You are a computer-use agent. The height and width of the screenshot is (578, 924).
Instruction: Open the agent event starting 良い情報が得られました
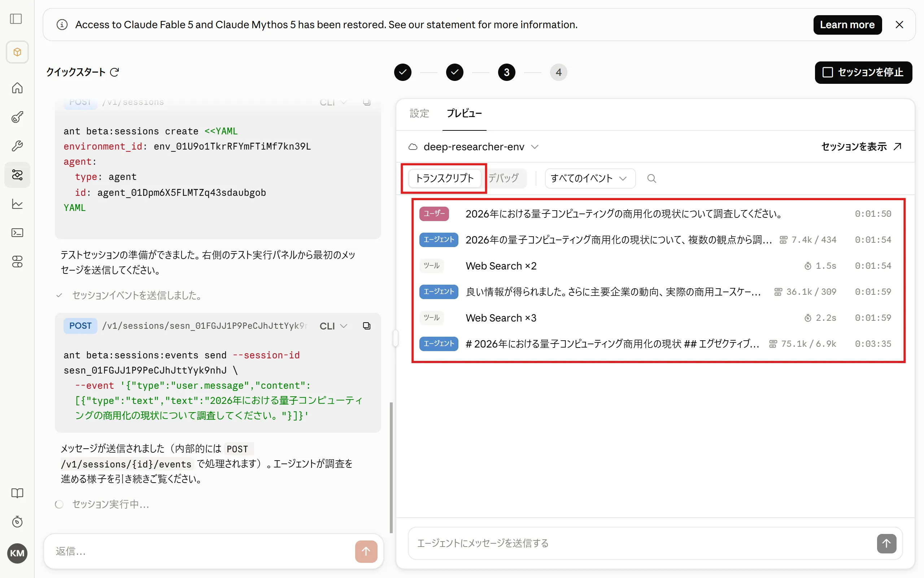[655, 292]
